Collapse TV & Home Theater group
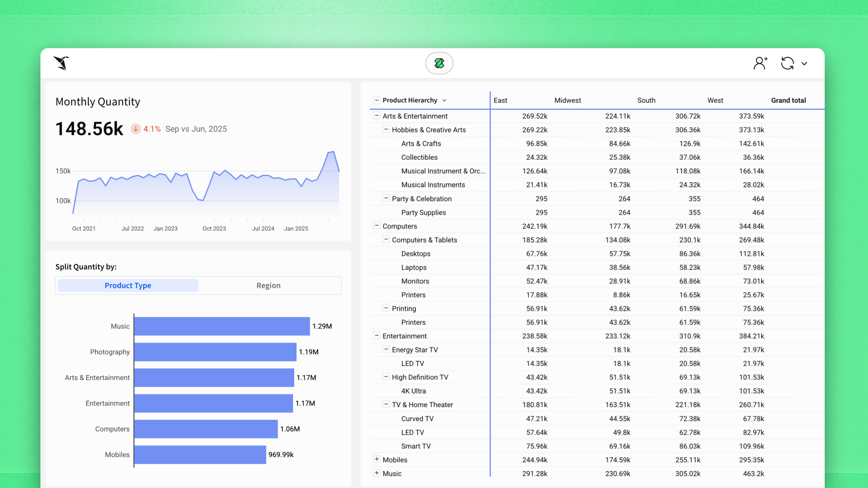 click(x=386, y=404)
